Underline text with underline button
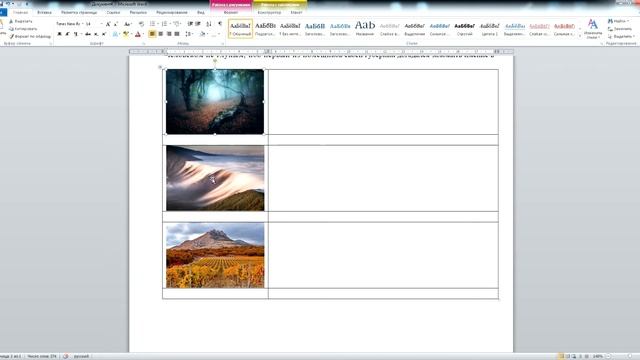 pos(76,34)
